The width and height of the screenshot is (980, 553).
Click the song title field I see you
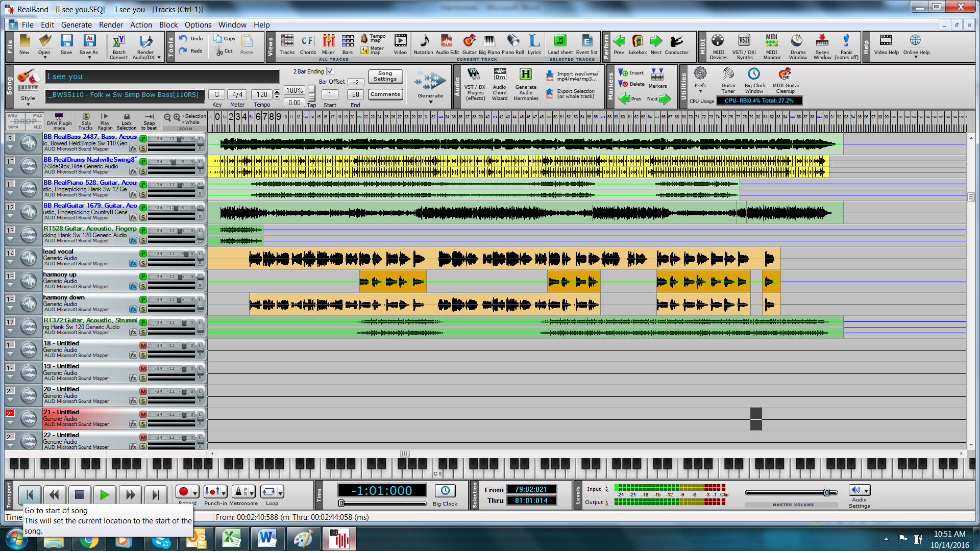tap(162, 77)
